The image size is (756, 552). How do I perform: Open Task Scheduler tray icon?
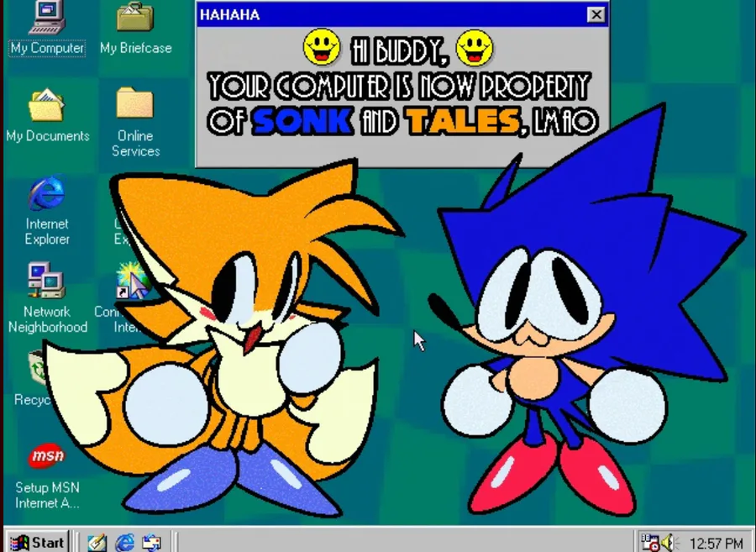(x=649, y=543)
